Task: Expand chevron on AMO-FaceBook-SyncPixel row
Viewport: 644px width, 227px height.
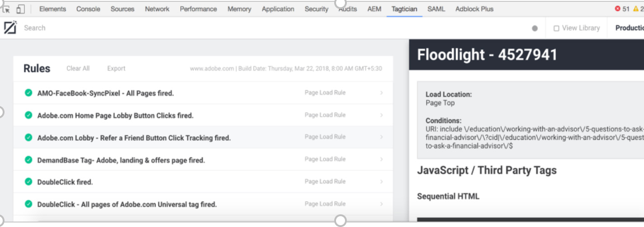Action: [x=381, y=93]
